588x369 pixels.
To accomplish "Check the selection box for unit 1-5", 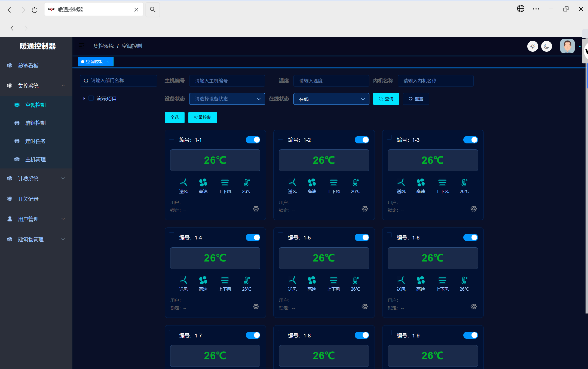I will tap(280, 235).
